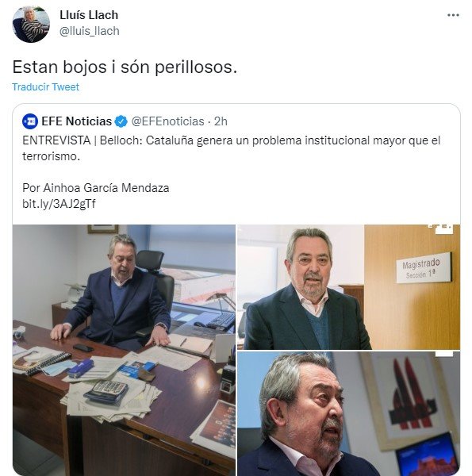Screen dimensions: 472x476
Task: Click Lluís Llach's profile avatar
Action: (x=31, y=24)
